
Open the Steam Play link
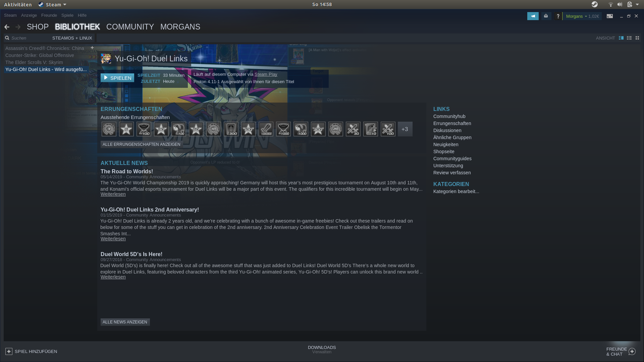[x=266, y=74]
